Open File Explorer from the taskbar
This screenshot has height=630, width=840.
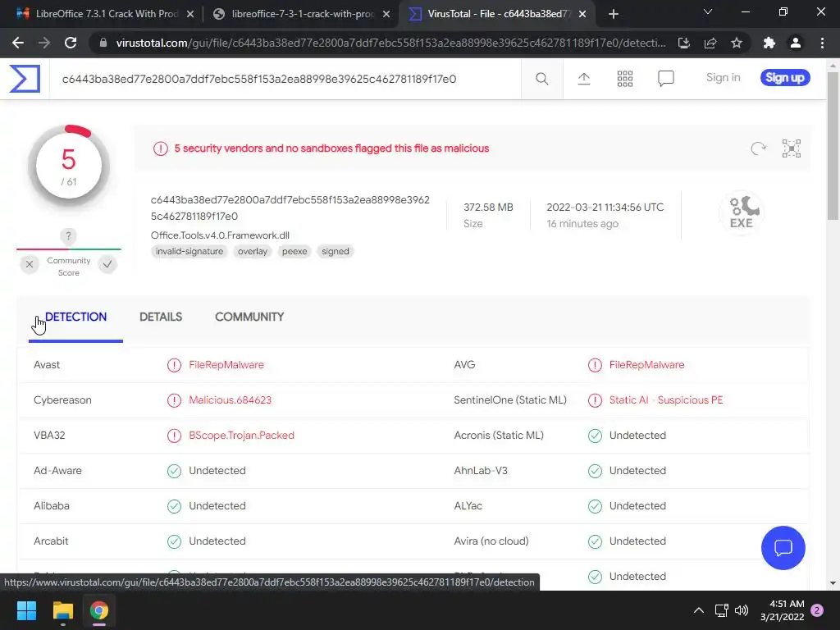tap(62, 610)
